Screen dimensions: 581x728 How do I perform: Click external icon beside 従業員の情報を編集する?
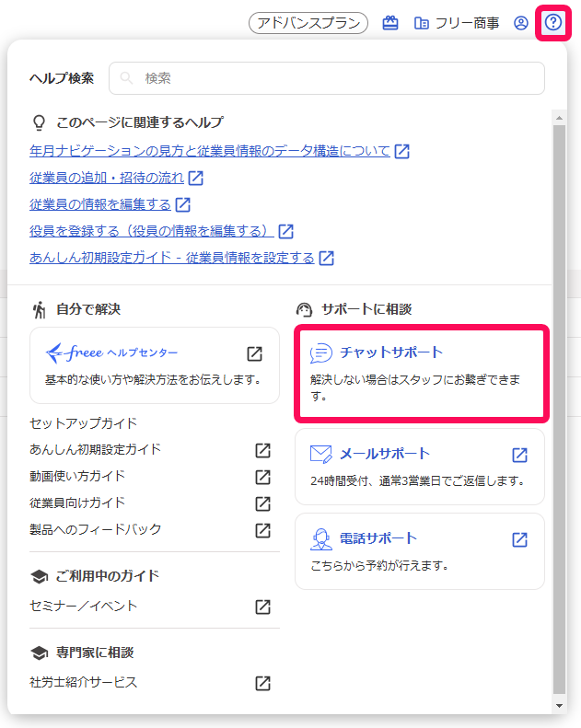[182, 204]
